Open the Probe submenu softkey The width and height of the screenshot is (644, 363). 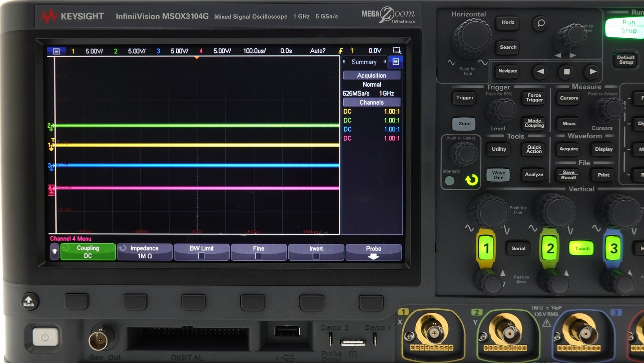[x=374, y=252]
